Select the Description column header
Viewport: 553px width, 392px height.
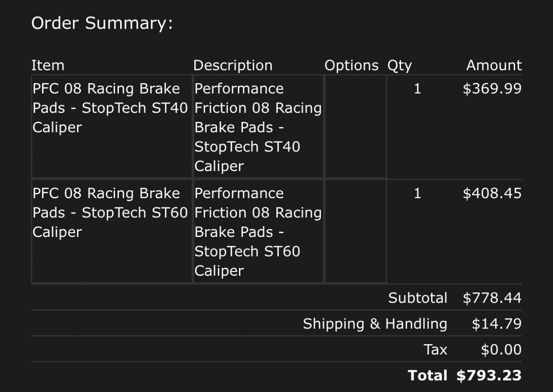tap(233, 65)
